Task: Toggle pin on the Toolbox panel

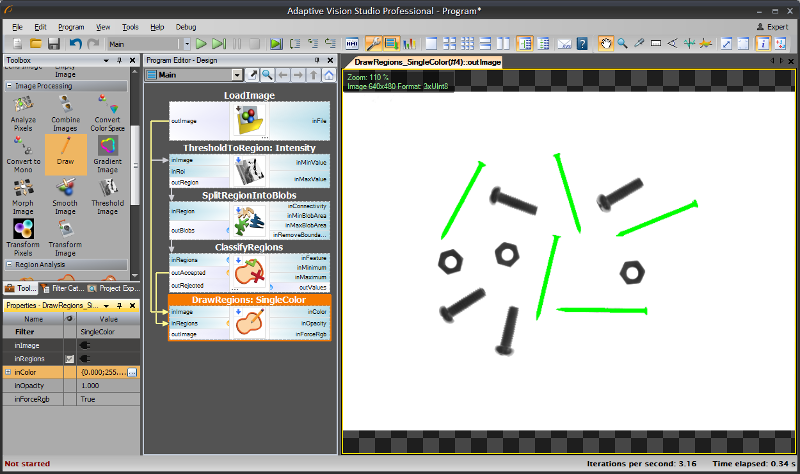Action: (119, 61)
